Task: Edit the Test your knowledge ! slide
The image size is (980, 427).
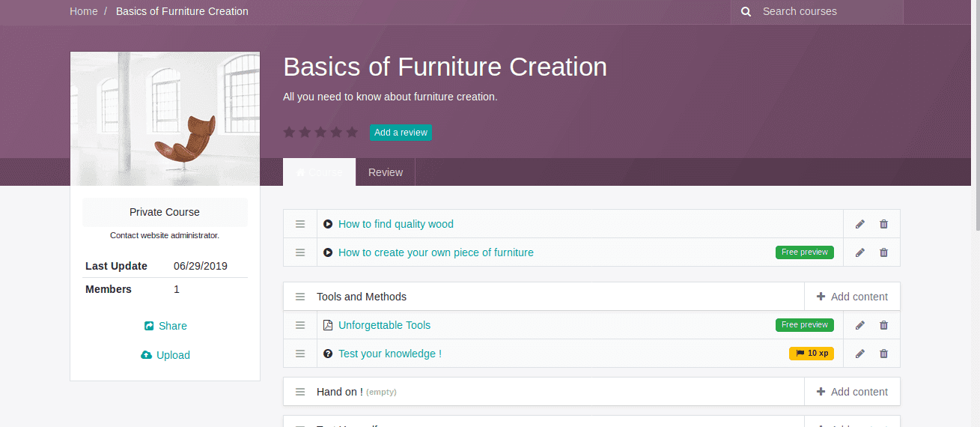Action: pyautogui.click(x=860, y=354)
